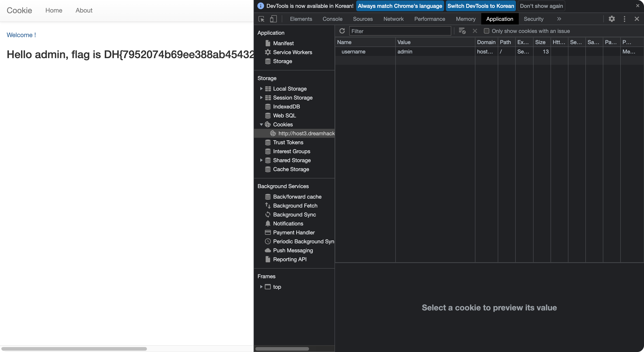This screenshot has width=644, height=352.
Task: Open Push Messaging service
Action: (x=293, y=250)
